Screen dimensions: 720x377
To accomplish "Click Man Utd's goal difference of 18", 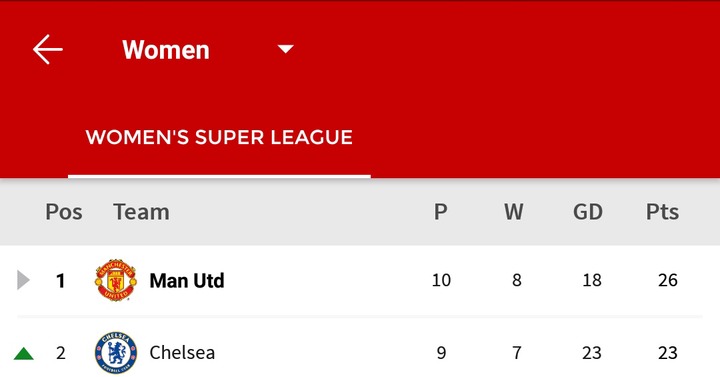I will pyautogui.click(x=592, y=280).
